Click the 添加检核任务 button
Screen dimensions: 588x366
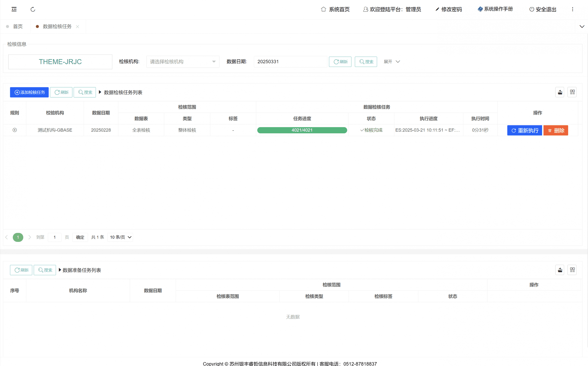click(x=29, y=92)
